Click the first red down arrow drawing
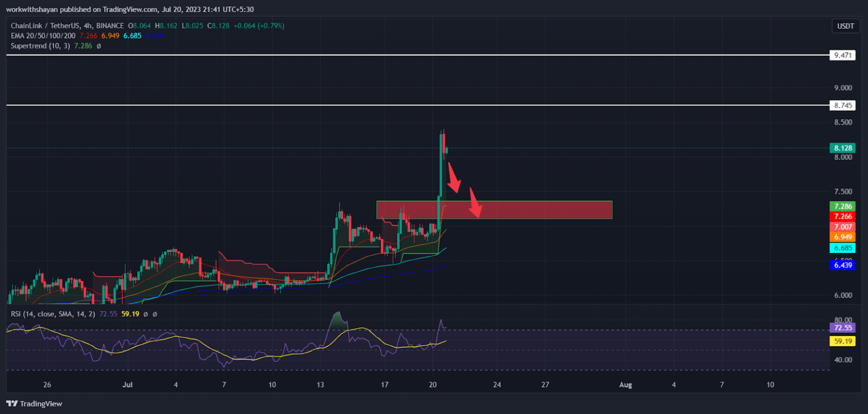Image resolution: width=868 pixels, height=414 pixels. [x=454, y=177]
